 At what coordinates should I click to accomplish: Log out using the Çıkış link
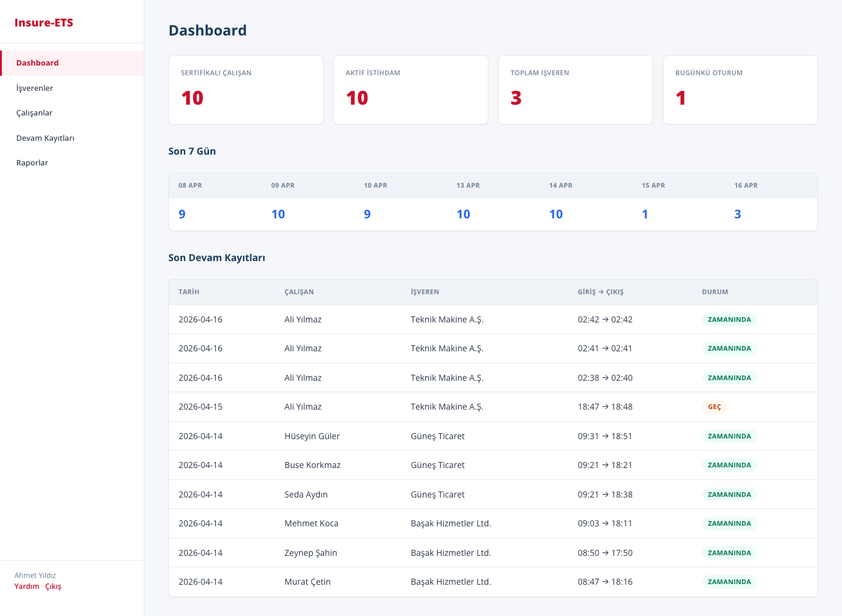point(53,587)
